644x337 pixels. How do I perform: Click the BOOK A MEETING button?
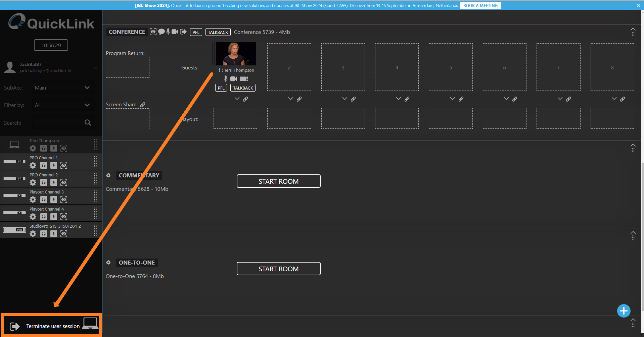pos(480,5)
